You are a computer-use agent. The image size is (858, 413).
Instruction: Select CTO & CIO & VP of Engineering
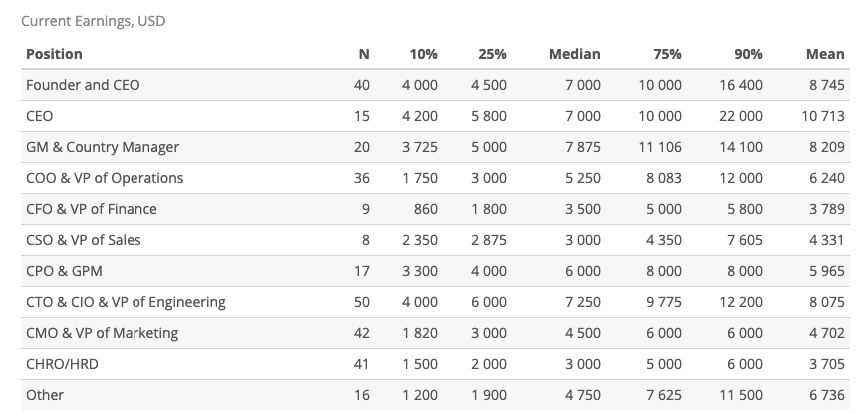click(126, 303)
